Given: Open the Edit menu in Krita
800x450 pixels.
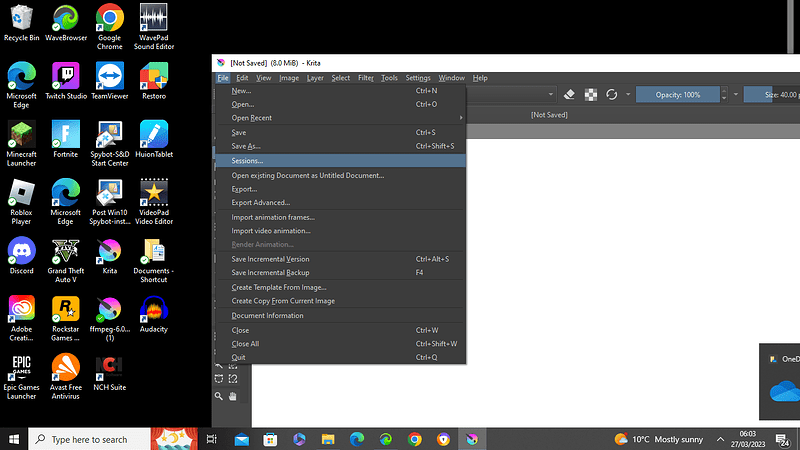Looking at the screenshot, I should pos(242,78).
